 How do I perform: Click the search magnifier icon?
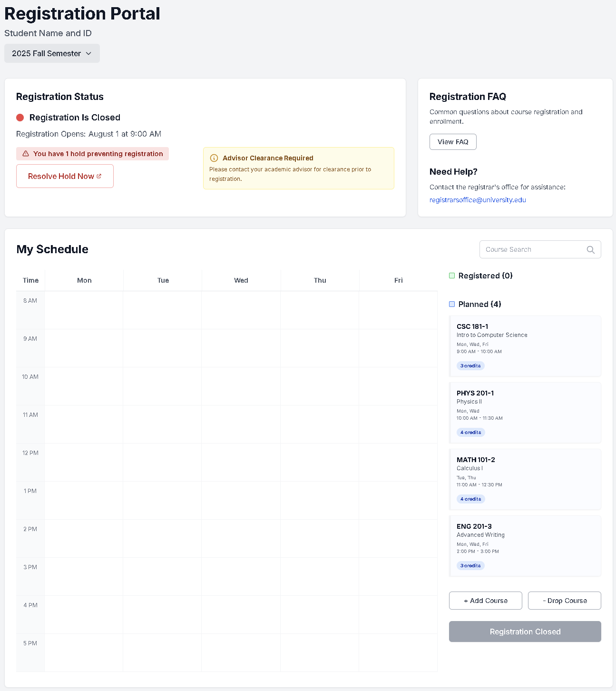[x=590, y=250]
